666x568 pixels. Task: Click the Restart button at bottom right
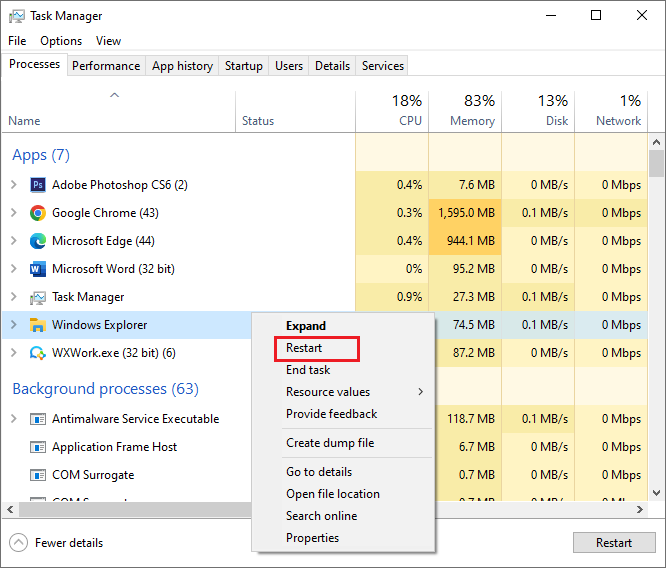tap(614, 543)
